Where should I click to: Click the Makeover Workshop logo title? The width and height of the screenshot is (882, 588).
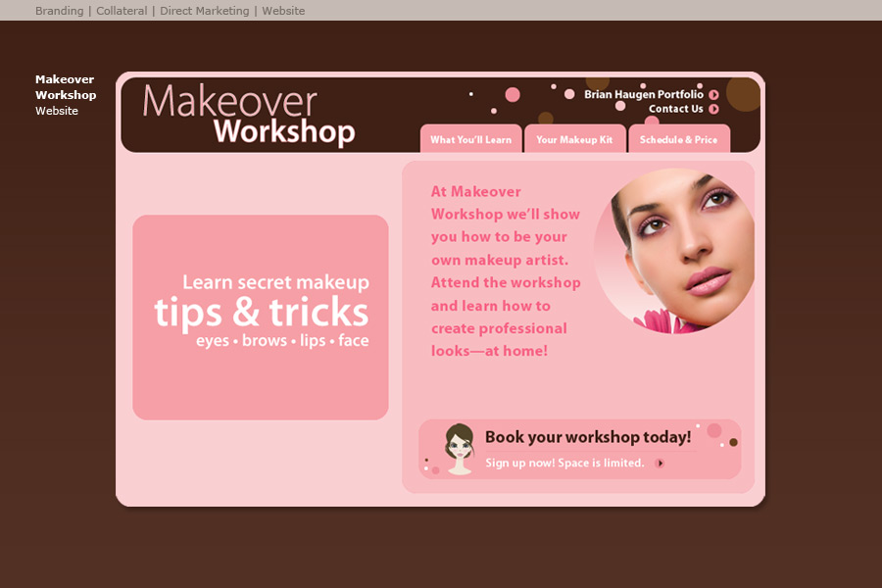[249, 116]
